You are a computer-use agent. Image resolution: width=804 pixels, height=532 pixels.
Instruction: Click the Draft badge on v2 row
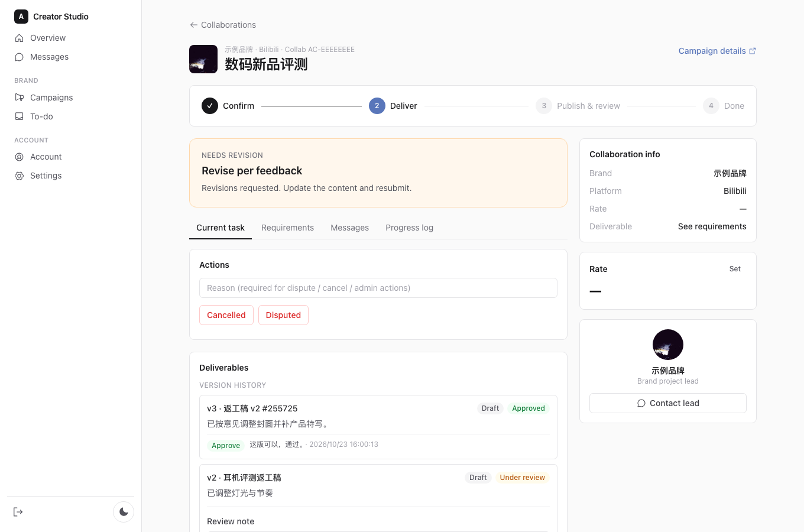(478, 478)
